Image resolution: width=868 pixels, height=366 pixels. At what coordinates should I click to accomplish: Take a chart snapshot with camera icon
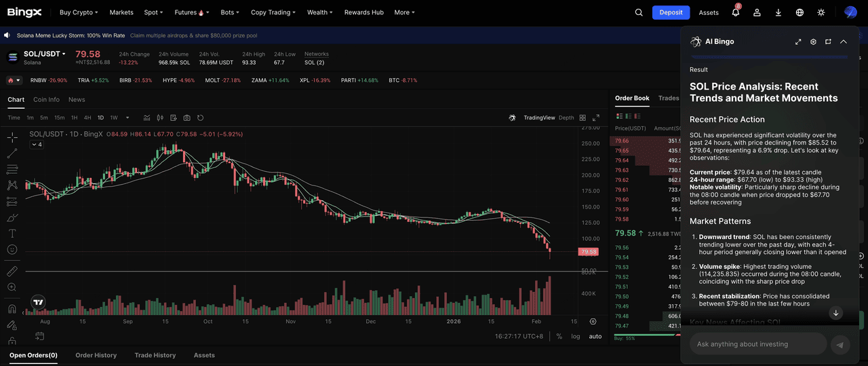[187, 118]
